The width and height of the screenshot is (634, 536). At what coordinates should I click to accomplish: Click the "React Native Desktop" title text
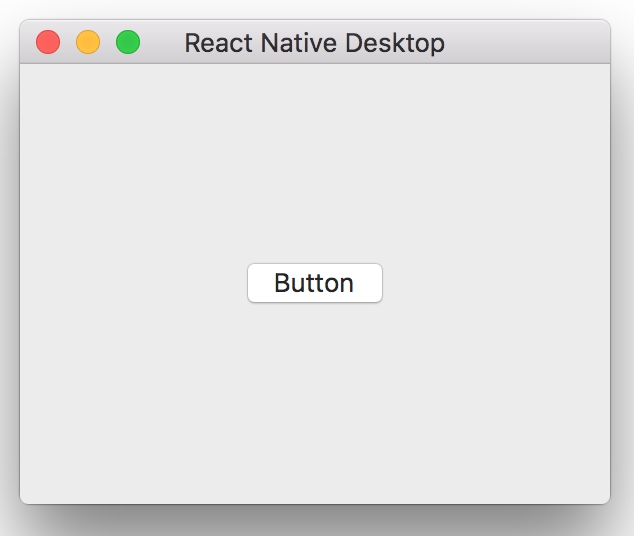point(315,43)
